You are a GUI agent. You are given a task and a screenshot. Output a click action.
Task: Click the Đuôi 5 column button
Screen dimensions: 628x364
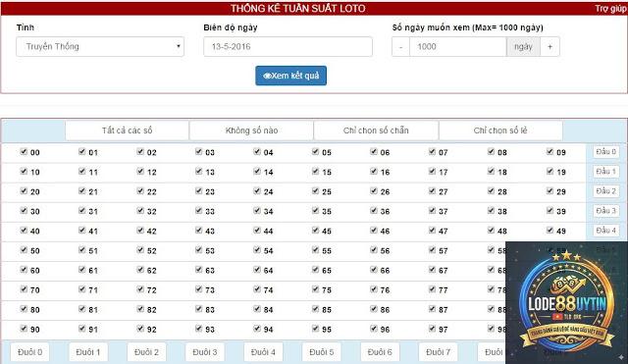tap(321, 352)
